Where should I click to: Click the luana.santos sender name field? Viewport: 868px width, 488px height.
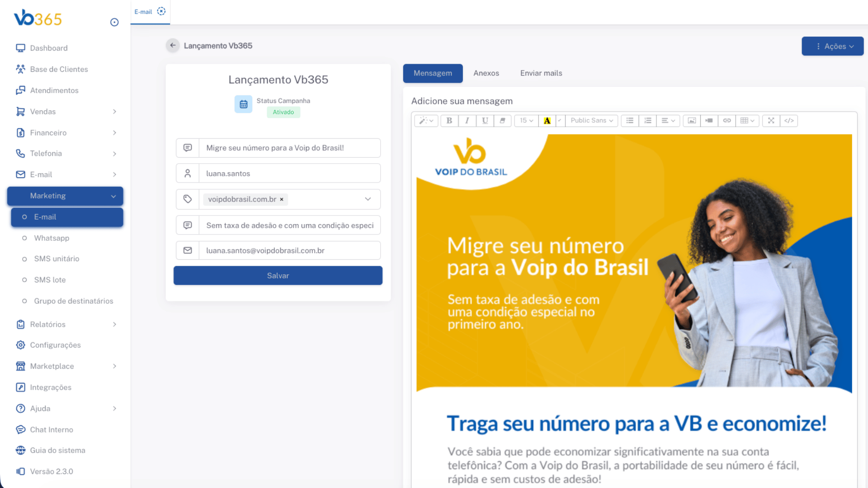pos(290,174)
